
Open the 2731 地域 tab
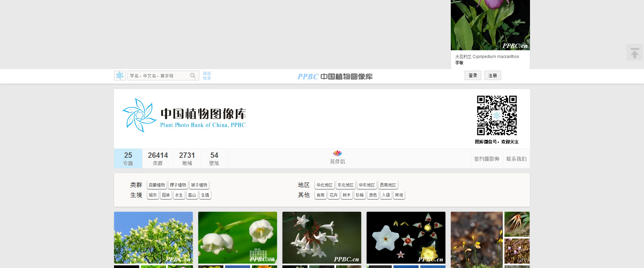[x=187, y=158]
